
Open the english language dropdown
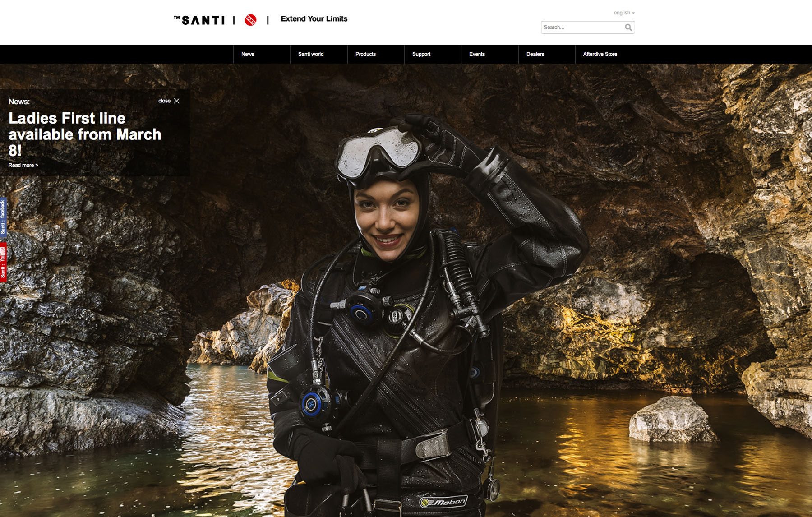tap(624, 13)
